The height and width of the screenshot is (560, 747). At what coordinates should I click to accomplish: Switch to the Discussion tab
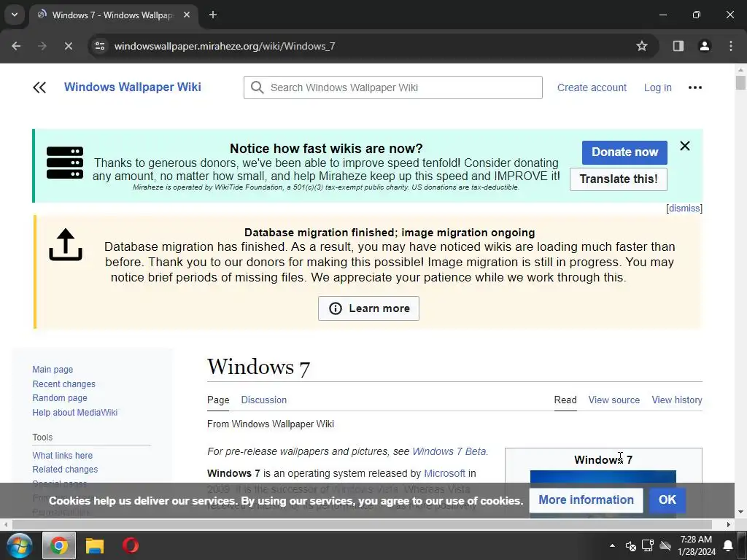pos(264,400)
